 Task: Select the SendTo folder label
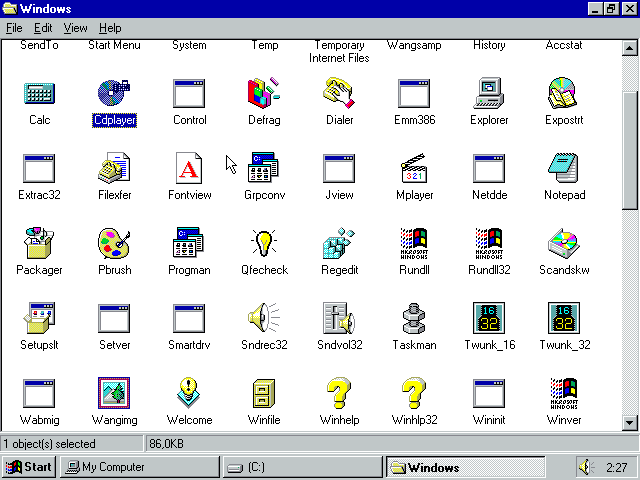(x=39, y=45)
